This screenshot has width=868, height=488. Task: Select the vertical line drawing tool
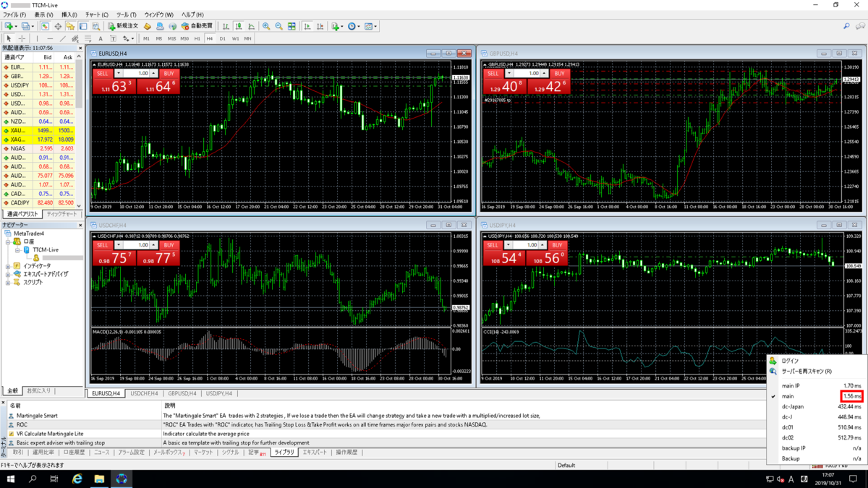[37, 38]
